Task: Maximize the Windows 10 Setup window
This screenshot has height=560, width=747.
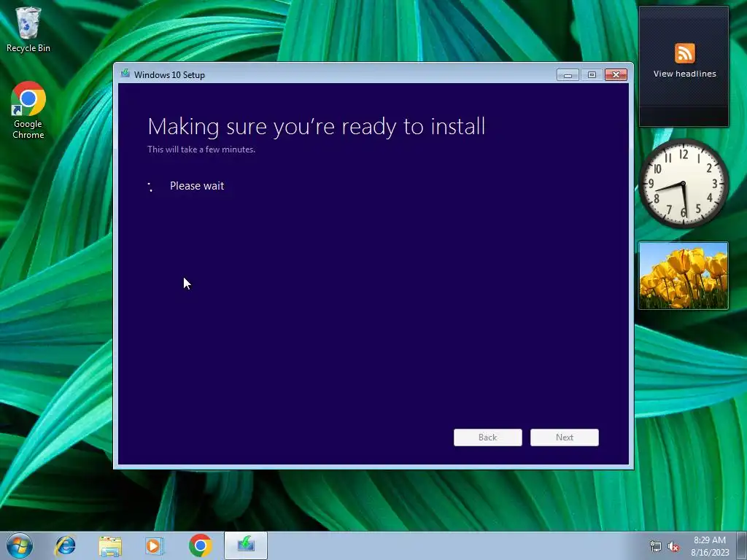Action: tap(592, 75)
